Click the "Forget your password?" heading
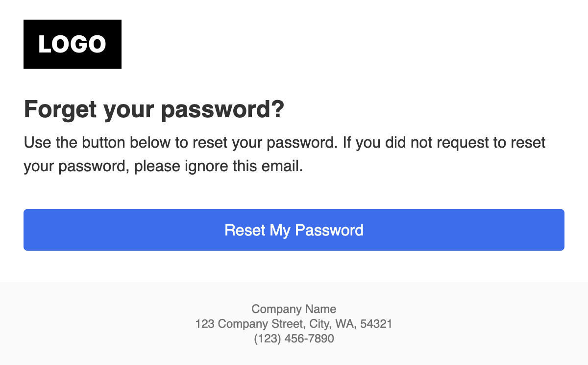 [154, 109]
